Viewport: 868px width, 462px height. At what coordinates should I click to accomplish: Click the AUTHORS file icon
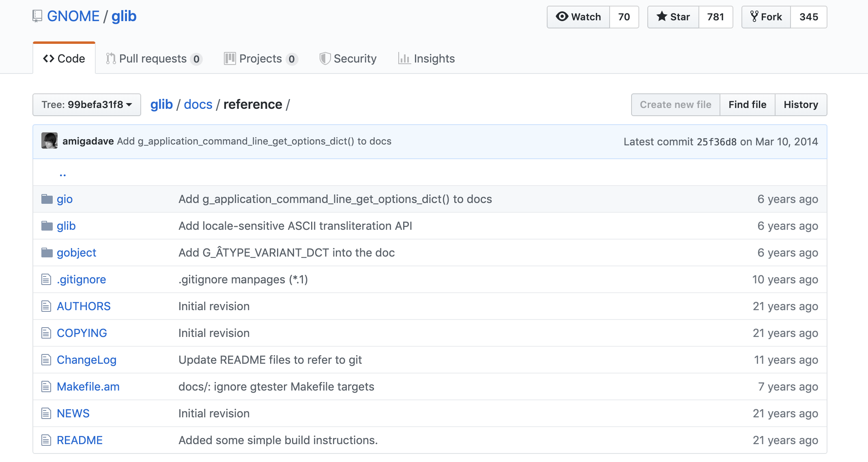click(46, 306)
